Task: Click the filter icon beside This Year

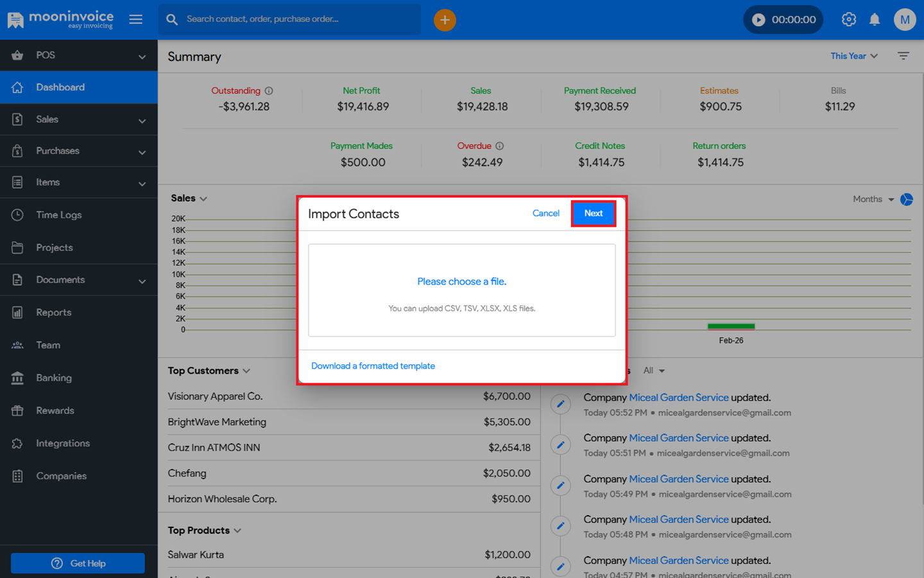Action: click(903, 56)
